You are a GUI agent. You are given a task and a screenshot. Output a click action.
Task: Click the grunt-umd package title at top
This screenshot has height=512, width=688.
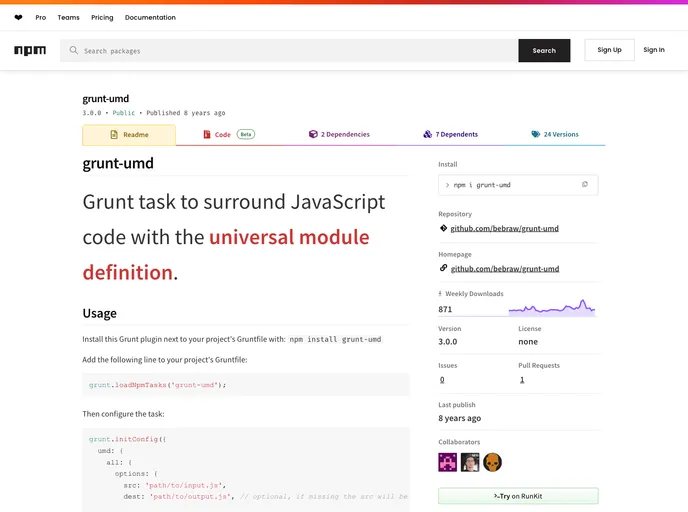tap(106, 99)
